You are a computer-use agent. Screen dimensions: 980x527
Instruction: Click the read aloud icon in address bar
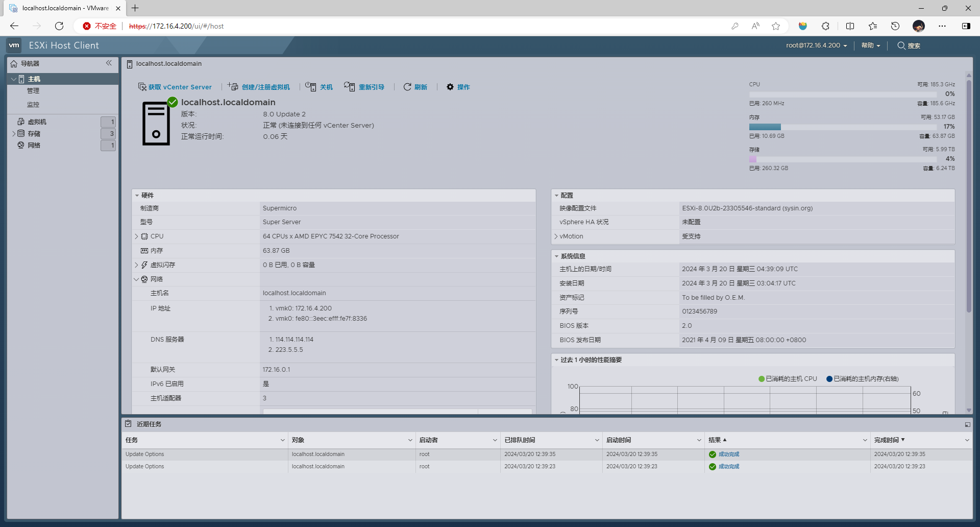(x=755, y=26)
